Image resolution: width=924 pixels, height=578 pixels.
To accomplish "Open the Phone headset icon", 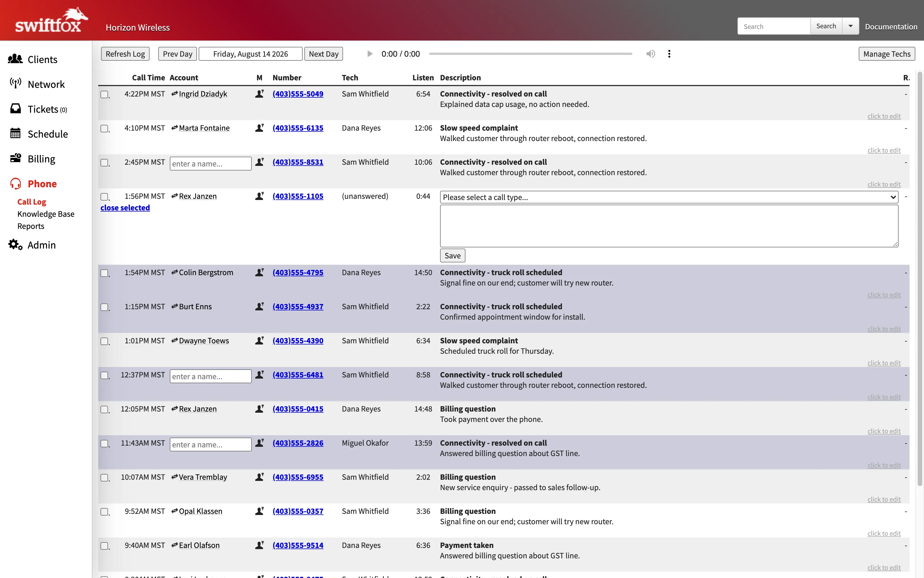I will pyautogui.click(x=15, y=184).
